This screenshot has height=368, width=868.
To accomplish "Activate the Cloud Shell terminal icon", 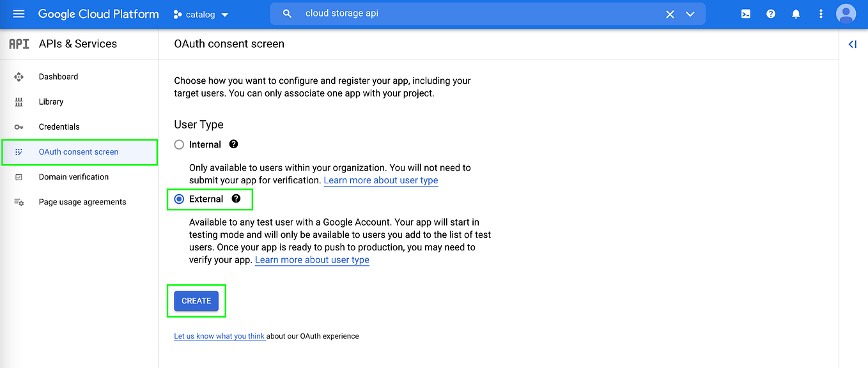I will tap(745, 13).
